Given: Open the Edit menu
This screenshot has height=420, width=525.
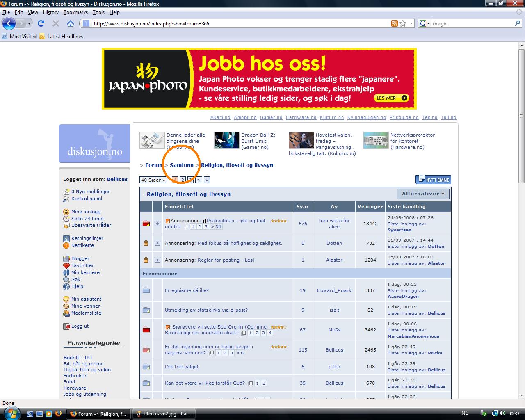Looking at the screenshot, I should [19, 12].
